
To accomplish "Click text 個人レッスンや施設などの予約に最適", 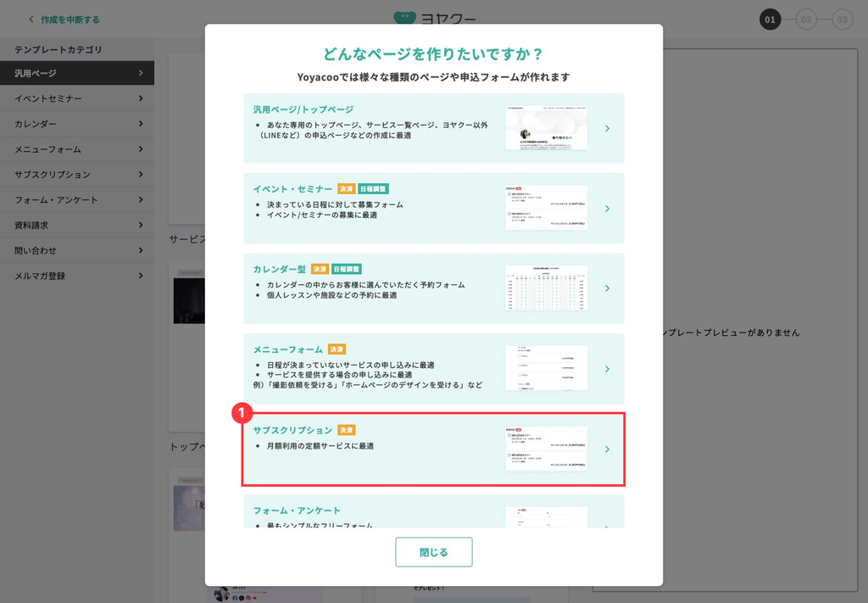I will [x=332, y=295].
